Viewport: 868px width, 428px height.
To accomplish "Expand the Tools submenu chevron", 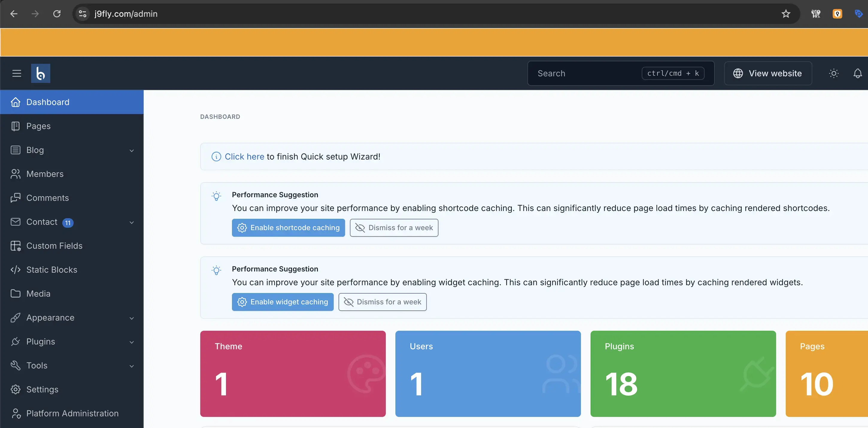I will coord(132,366).
